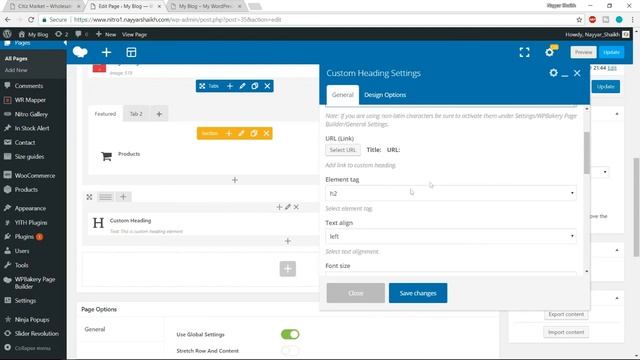
Task: Open View Page in admin bar
Action: click(x=134, y=35)
